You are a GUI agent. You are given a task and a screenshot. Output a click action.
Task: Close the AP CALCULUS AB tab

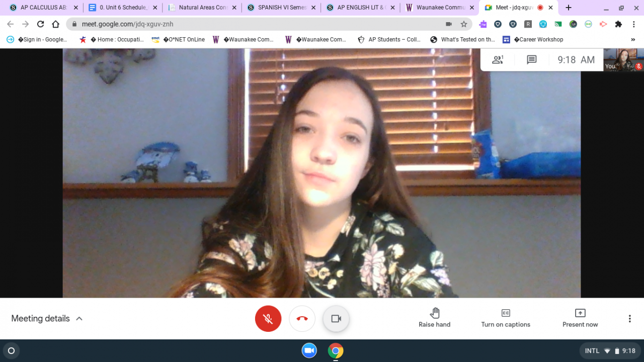coord(76,8)
